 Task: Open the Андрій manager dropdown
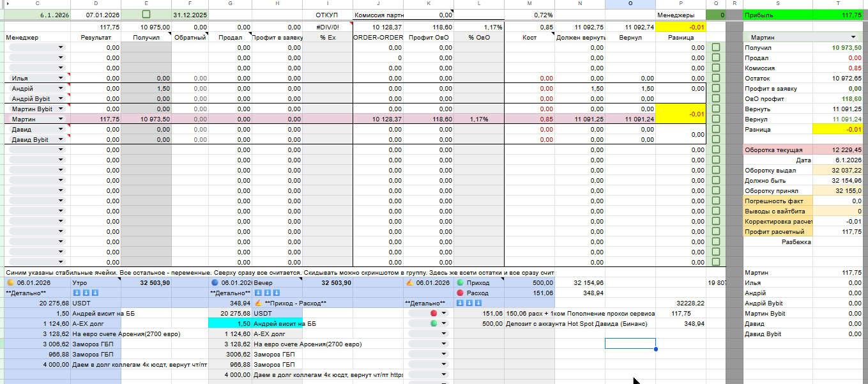(x=61, y=88)
